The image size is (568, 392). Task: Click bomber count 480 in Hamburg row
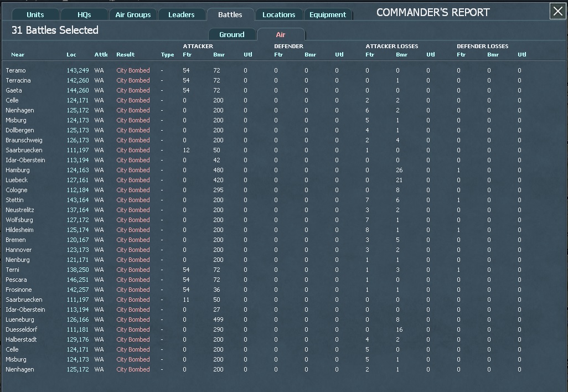[x=218, y=170]
